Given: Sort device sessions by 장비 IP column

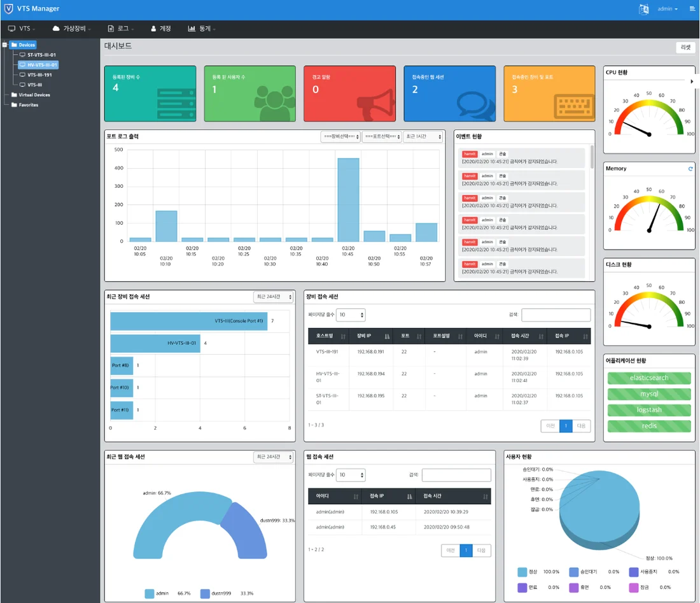Looking at the screenshot, I should pyautogui.click(x=371, y=336).
